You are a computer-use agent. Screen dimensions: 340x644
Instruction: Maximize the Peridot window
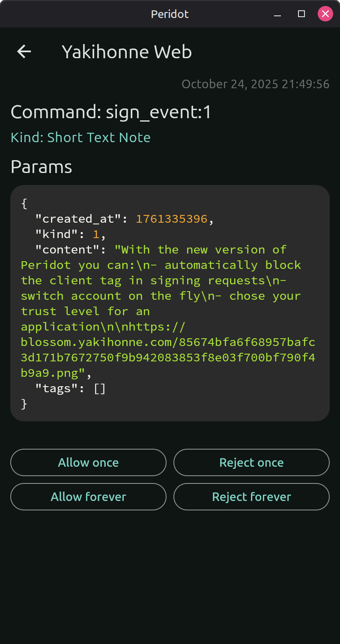301,14
